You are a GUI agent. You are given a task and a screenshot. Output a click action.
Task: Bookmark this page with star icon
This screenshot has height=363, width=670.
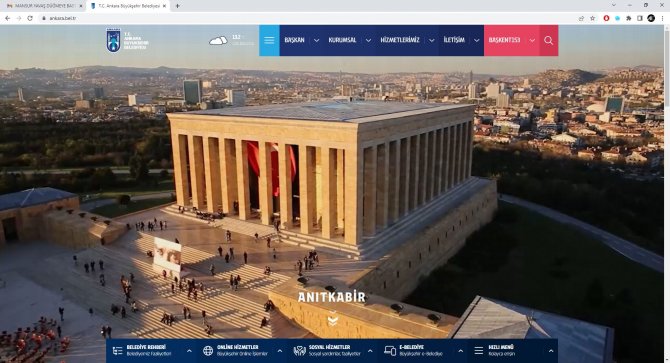(x=592, y=18)
